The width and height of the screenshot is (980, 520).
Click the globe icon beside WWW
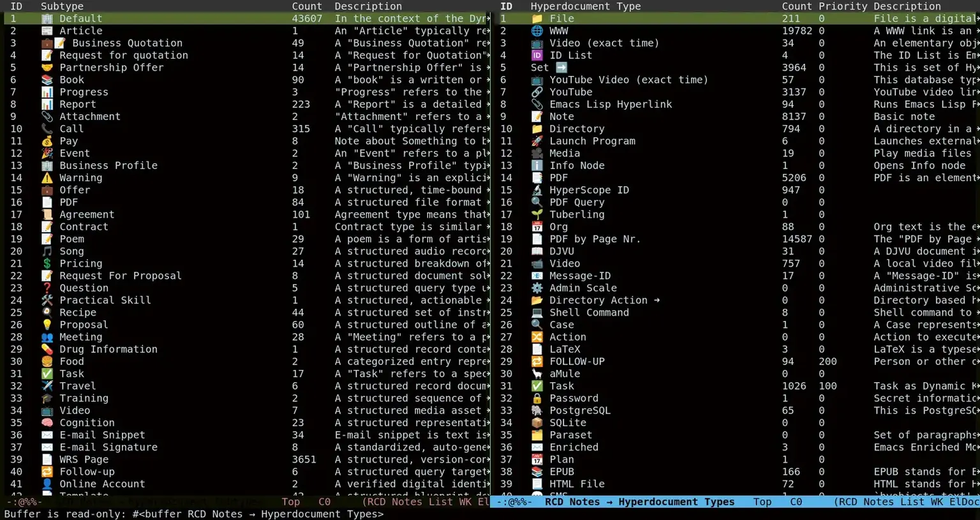tap(537, 31)
